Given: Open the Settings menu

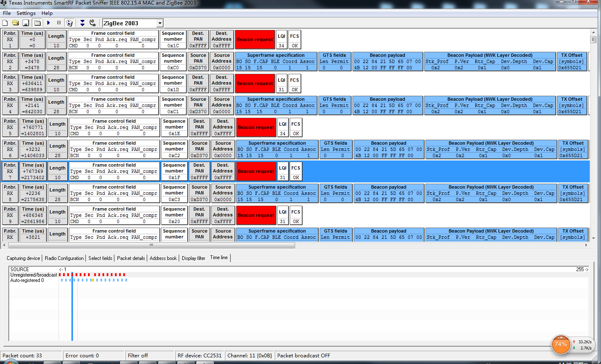Looking at the screenshot, I should click(26, 13).
